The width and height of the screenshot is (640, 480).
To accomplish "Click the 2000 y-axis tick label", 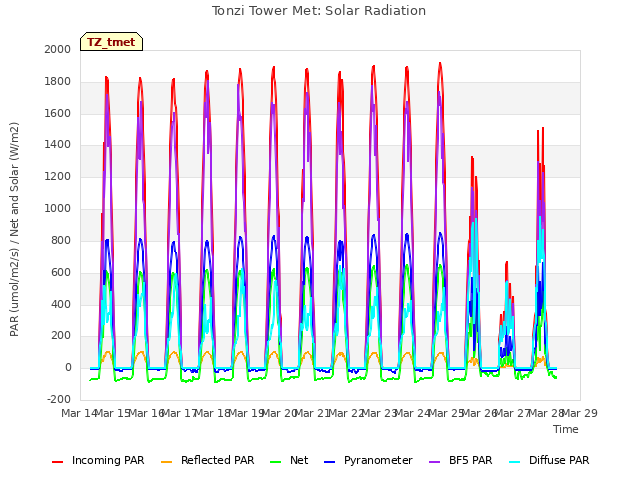I will pyautogui.click(x=58, y=49).
